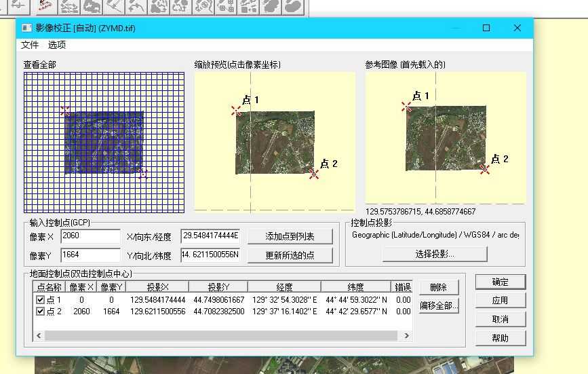Click the 点 1 marker in reference image
The width and height of the screenshot is (588, 374).
pyautogui.click(x=406, y=107)
